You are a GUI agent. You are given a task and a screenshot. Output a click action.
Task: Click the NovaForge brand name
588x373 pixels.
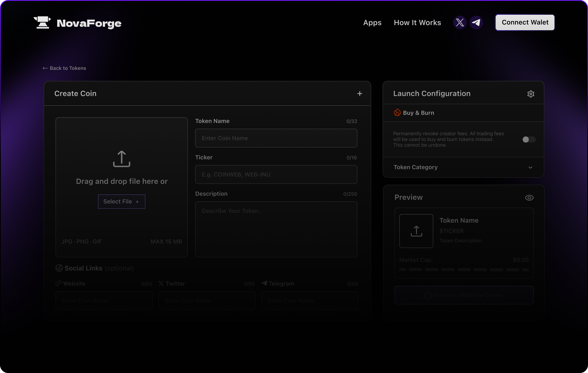89,23
